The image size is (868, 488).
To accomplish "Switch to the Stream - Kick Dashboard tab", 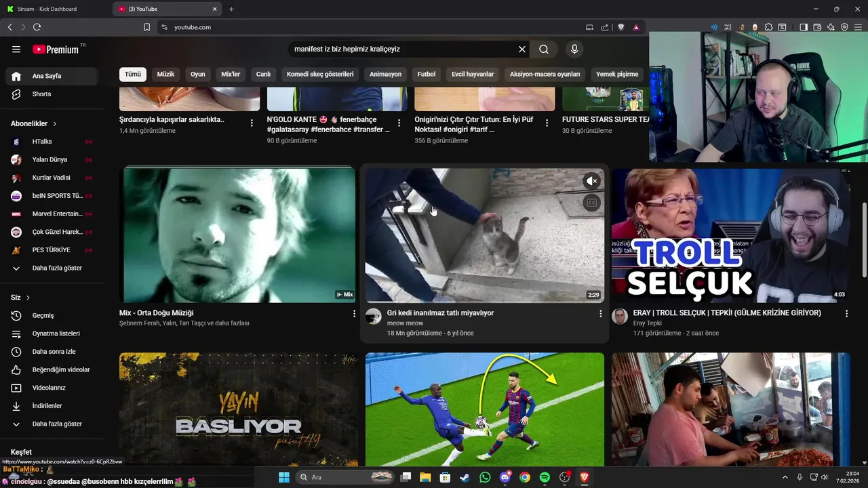I will 54,9.
